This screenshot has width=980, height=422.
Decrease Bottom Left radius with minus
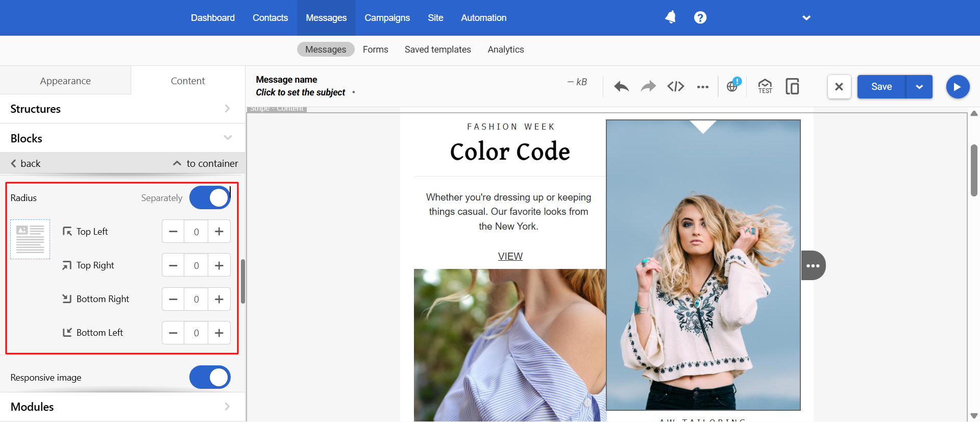point(173,333)
